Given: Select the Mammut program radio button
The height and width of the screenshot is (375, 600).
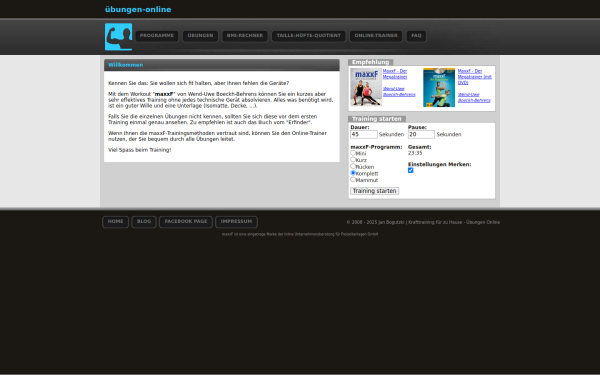Looking at the screenshot, I should pyautogui.click(x=353, y=179).
